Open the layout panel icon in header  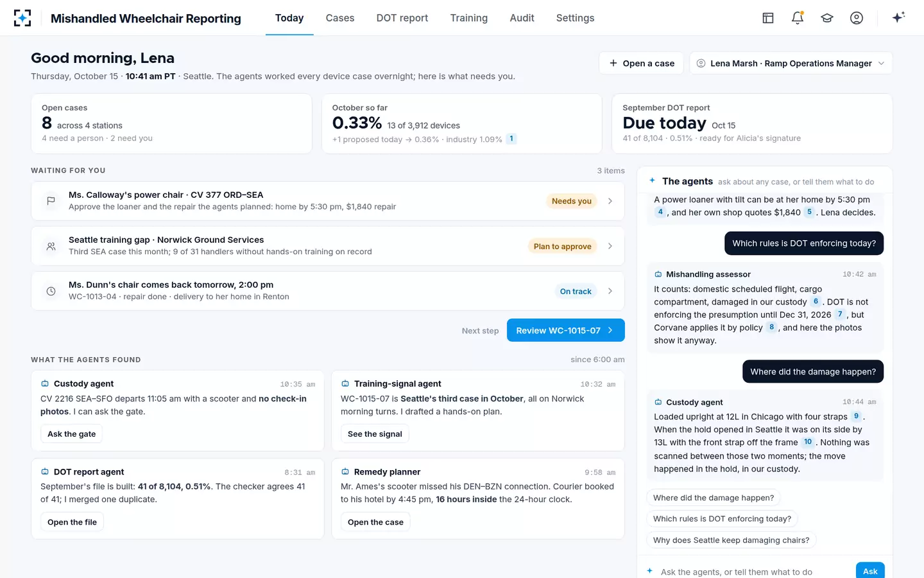coord(768,18)
